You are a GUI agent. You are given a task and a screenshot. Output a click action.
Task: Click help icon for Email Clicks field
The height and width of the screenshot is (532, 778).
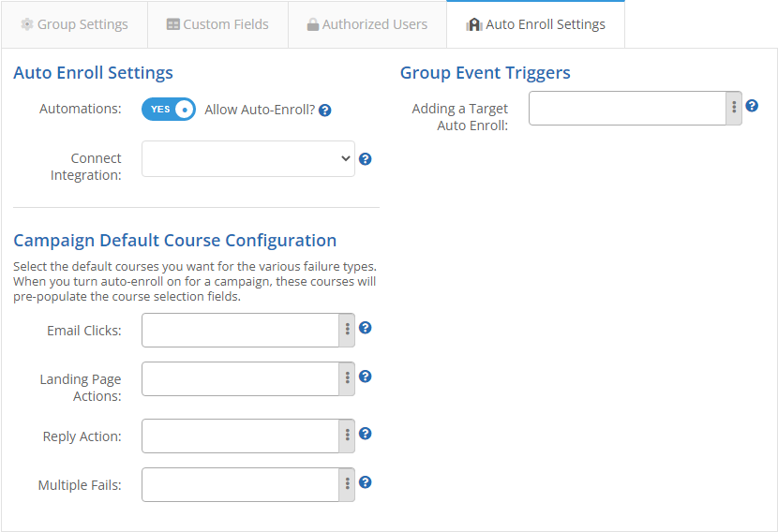366,328
